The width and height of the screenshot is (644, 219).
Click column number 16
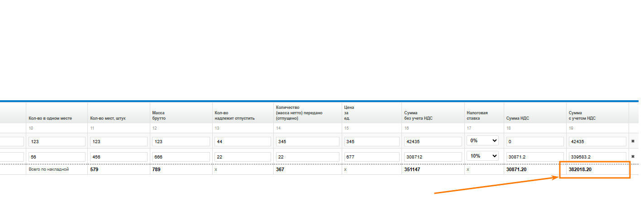[x=406, y=129]
